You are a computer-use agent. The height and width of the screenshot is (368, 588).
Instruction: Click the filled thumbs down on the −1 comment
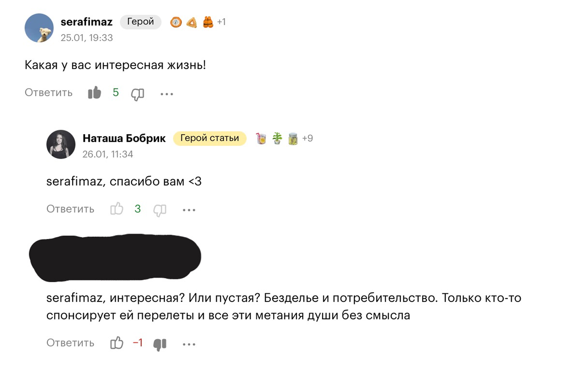[x=160, y=344]
